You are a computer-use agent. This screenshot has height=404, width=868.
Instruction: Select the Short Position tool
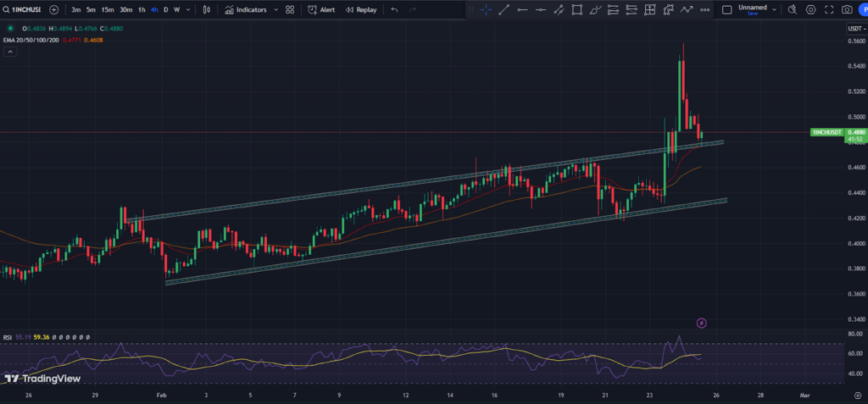coord(632,9)
